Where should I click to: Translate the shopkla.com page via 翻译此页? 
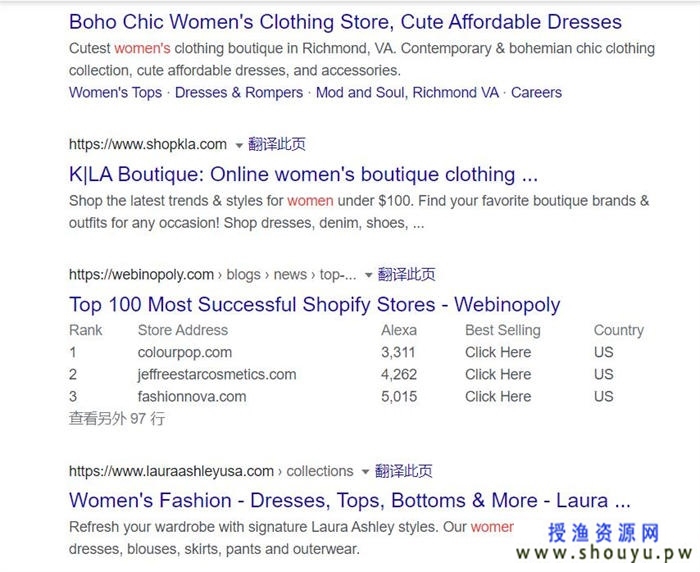pyautogui.click(x=277, y=144)
